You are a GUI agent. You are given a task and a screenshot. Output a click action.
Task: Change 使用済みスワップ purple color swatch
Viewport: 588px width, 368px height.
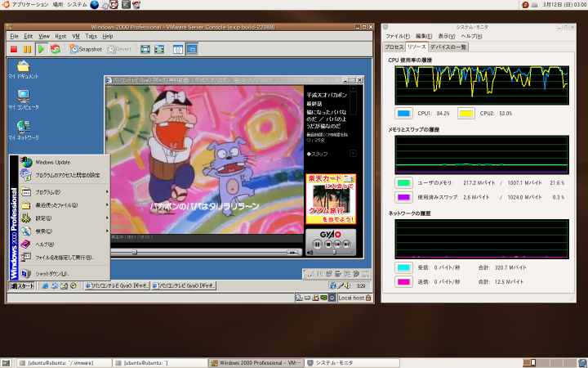(403, 197)
